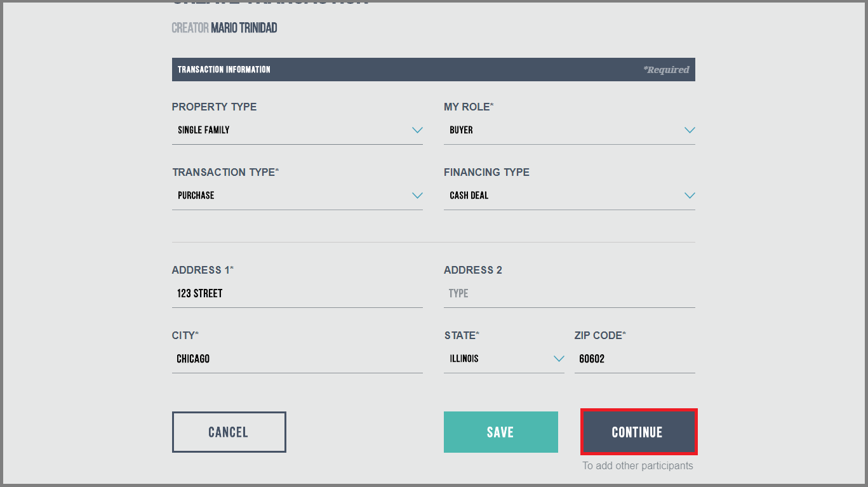Click the Transaction Type chevron icon
The width and height of the screenshot is (868, 487).
pos(417,196)
